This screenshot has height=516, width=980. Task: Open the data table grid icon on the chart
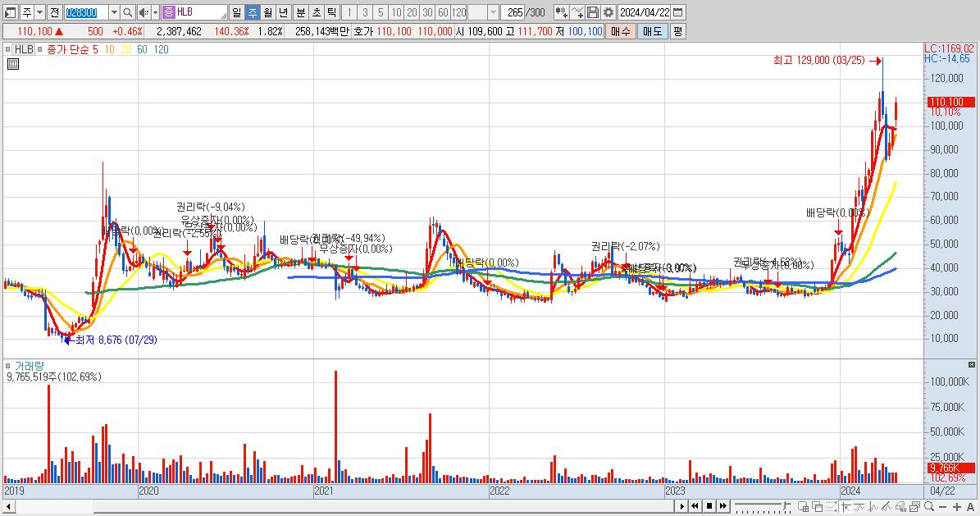click(x=13, y=64)
